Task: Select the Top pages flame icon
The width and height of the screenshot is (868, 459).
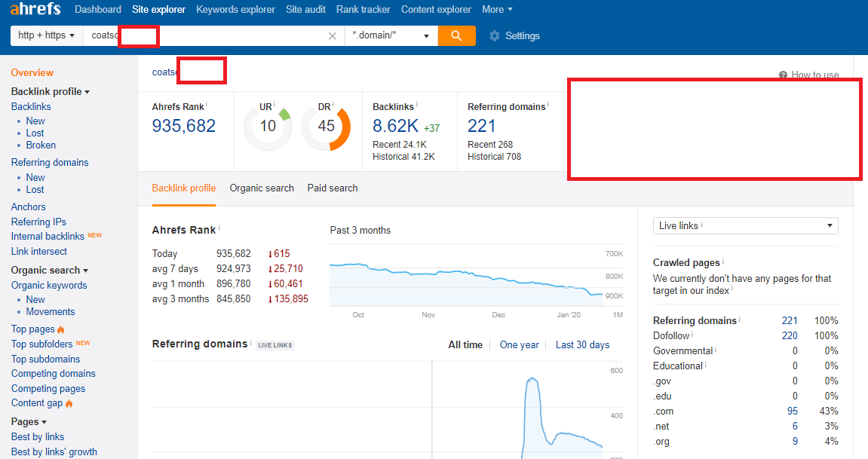Action: click(x=61, y=329)
